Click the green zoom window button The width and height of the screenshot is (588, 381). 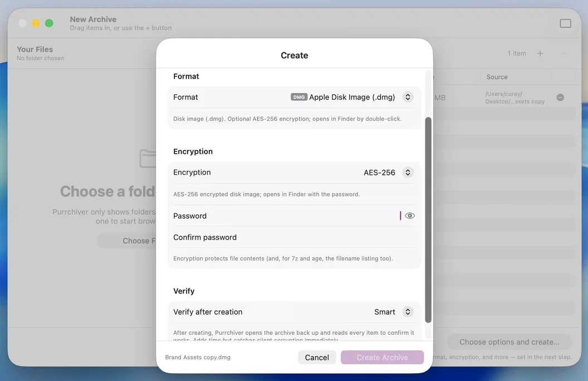tap(49, 23)
